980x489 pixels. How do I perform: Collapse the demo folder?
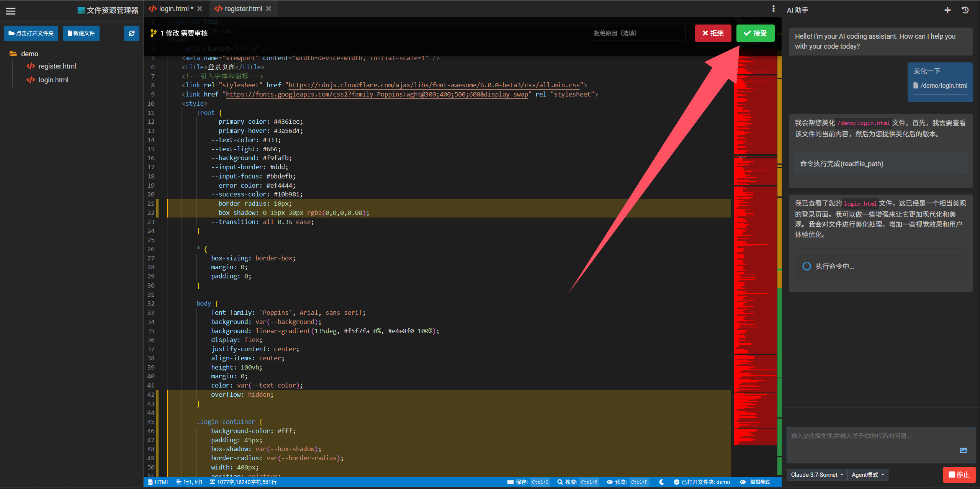[24, 54]
